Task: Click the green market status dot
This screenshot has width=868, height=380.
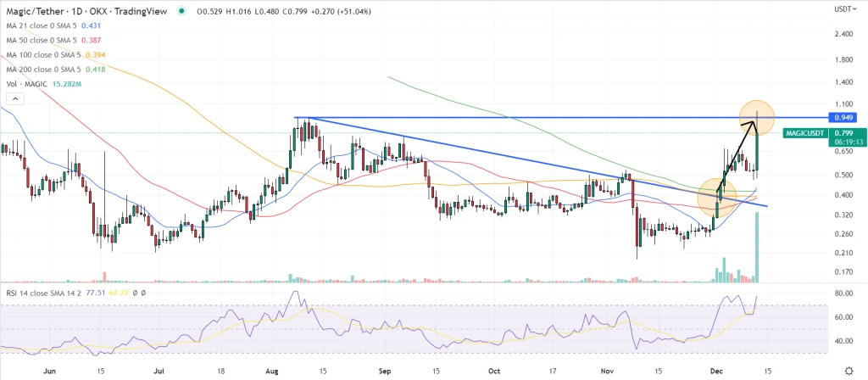Action: pyautogui.click(x=181, y=11)
